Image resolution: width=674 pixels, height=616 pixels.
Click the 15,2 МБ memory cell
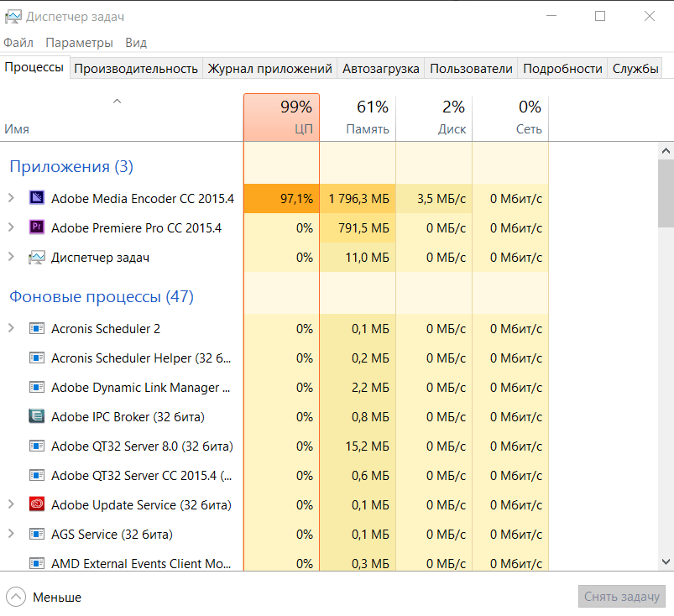pos(358,446)
